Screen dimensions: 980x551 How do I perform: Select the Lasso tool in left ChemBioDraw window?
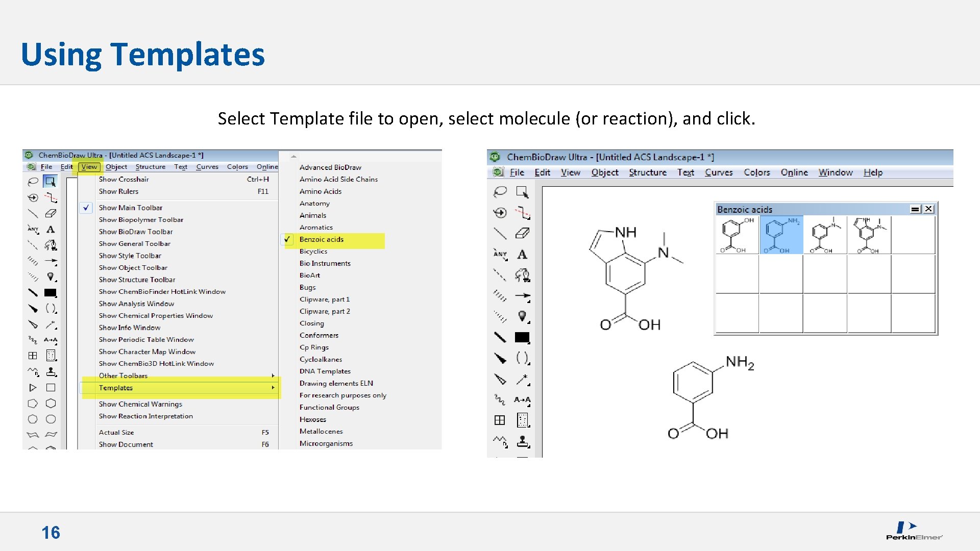tap(33, 181)
